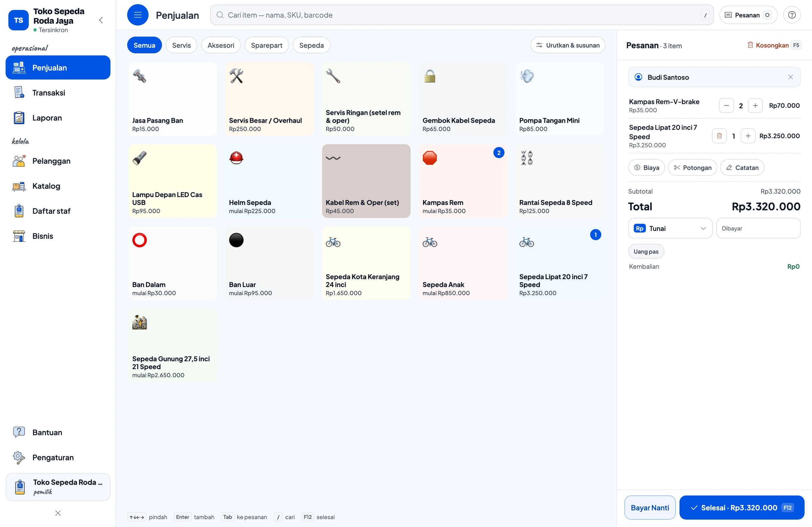The width and height of the screenshot is (812, 527).
Task: Empty the order with Kosongkan
Action: pyautogui.click(x=774, y=45)
